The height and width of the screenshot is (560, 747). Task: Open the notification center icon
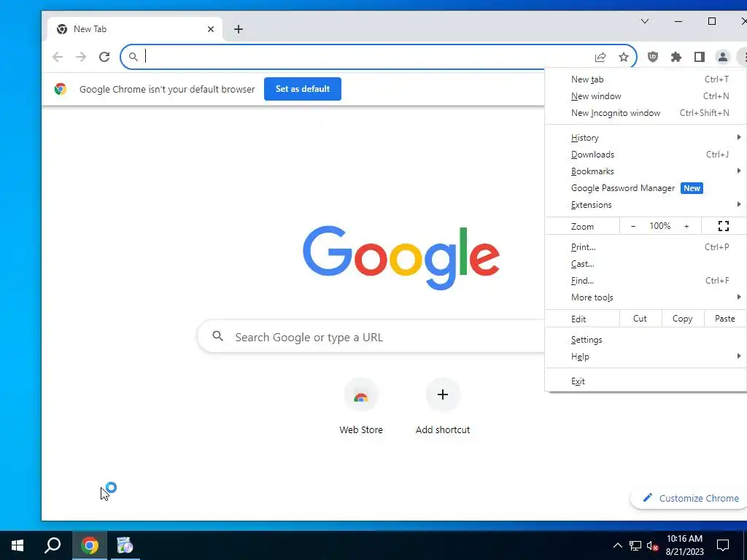coord(723,545)
